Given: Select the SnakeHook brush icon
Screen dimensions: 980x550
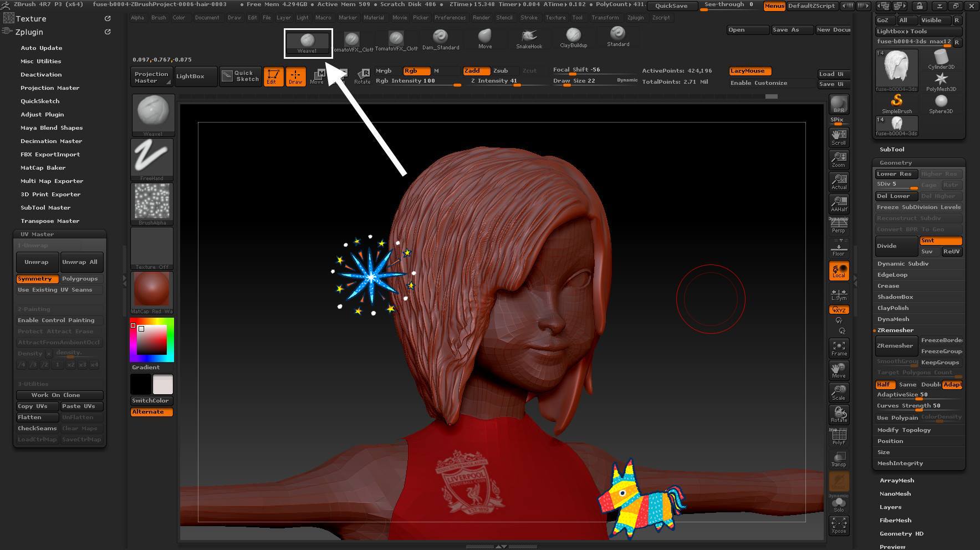Looking at the screenshot, I should tap(529, 38).
